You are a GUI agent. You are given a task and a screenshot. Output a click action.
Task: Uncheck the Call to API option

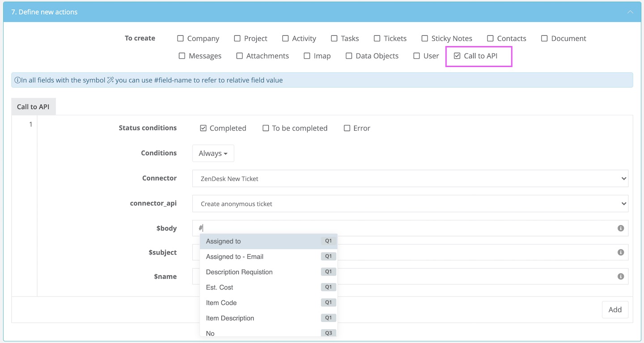(457, 55)
